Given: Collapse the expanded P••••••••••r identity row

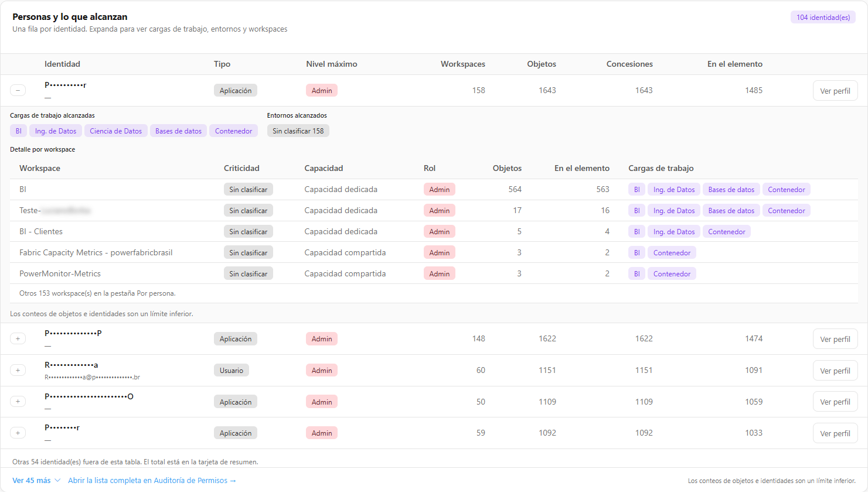Looking at the screenshot, I should click(x=18, y=90).
